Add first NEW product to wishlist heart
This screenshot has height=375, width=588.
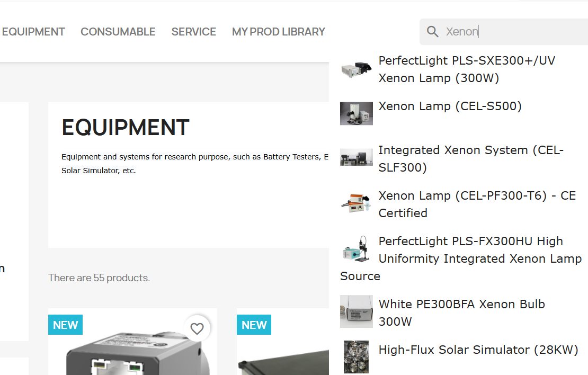coord(197,328)
